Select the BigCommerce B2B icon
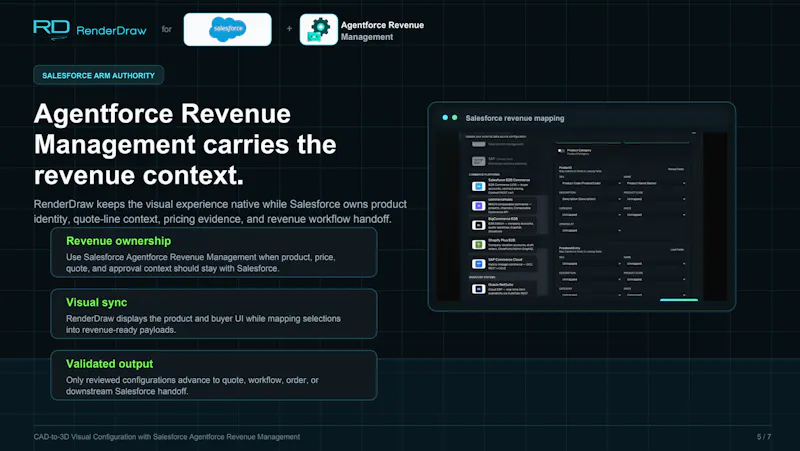The image size is (800, 451). click(x=479, y=225)
